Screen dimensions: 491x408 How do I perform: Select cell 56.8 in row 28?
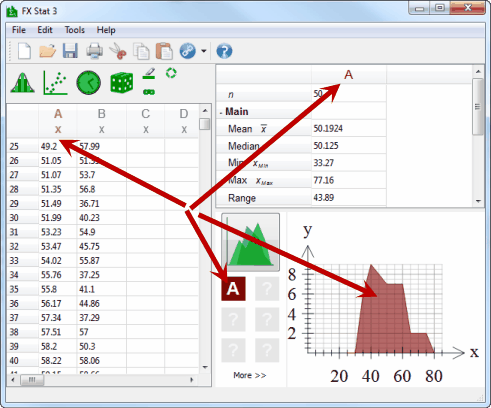[102, 189]
